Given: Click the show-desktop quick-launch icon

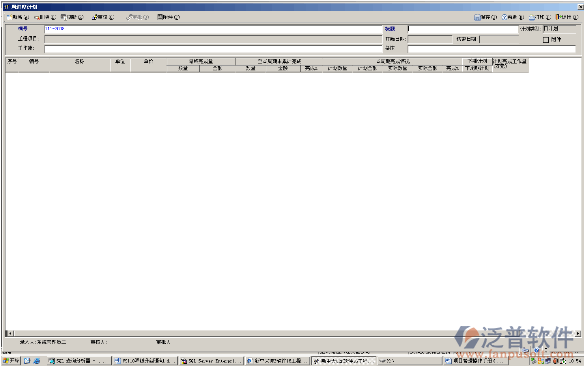Looking at the screenshot, I should pyautogui.click(x=27, y=361).
